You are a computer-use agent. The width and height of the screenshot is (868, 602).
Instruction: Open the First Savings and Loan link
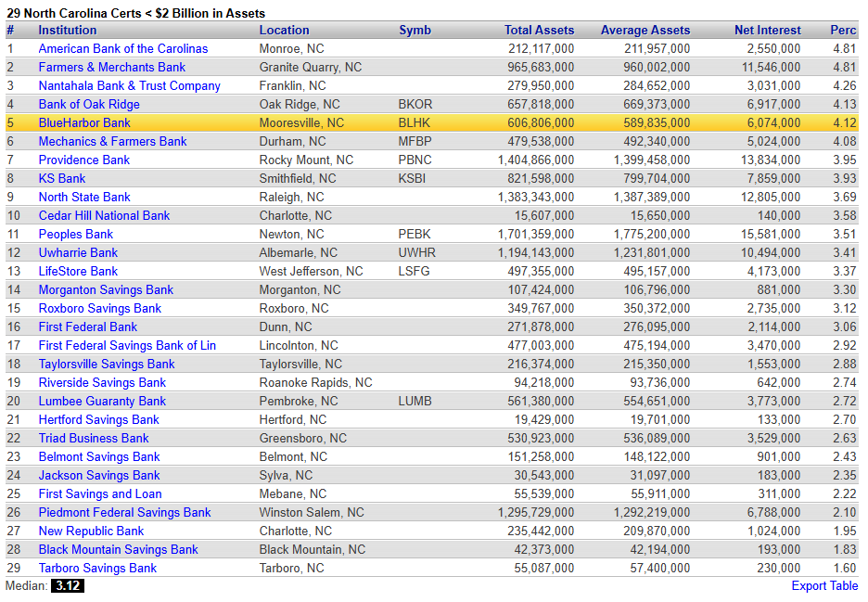click(99, 494)
